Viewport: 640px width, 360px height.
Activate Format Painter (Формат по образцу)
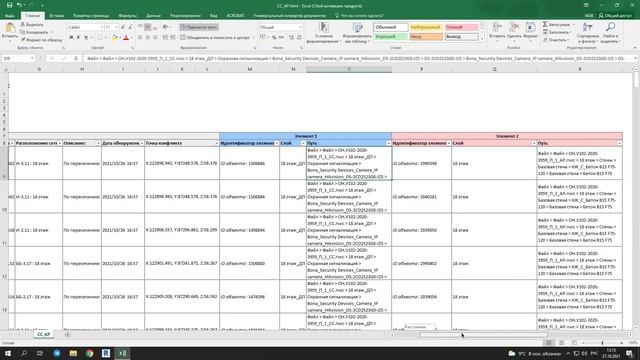(41, 40)
